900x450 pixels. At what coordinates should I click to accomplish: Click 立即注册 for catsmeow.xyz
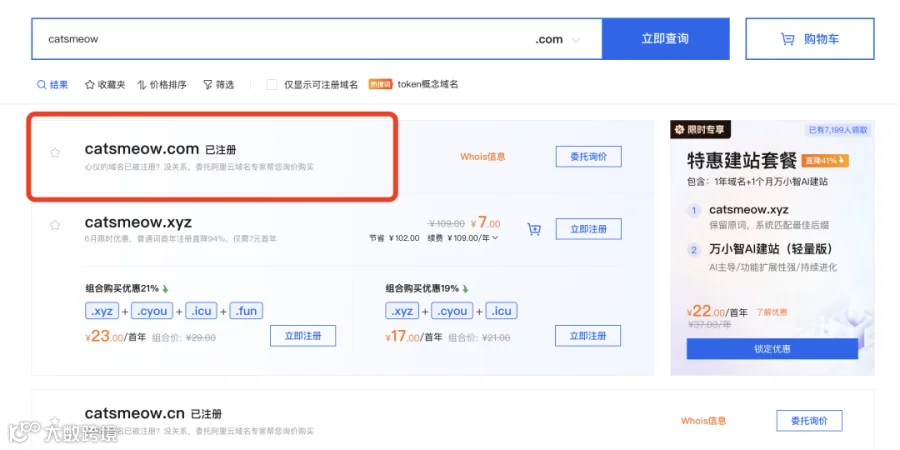(x=588, y=229)
